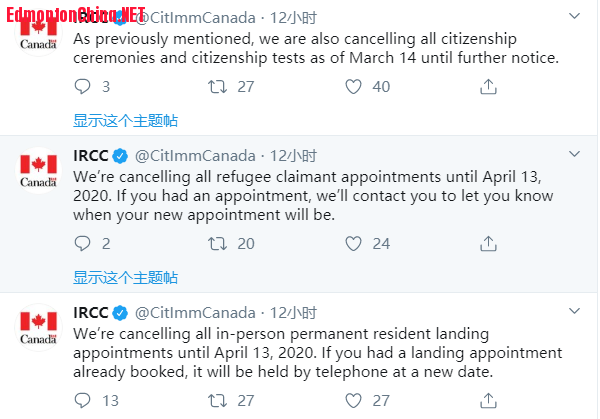This screenshot has width=600, height=419.
Task: Like the refugee claimant appointments tweet
Action: click(x=353, y=243)
